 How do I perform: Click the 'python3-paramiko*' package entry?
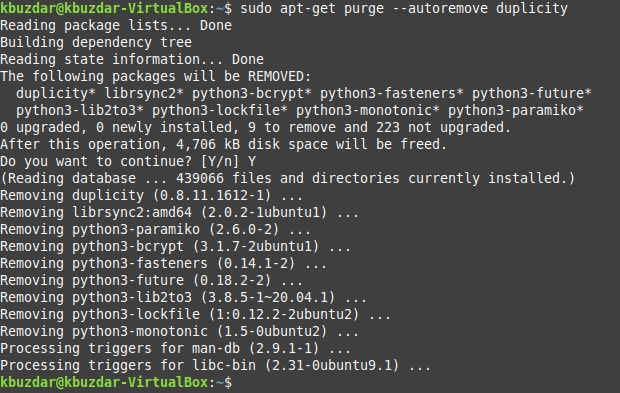coord(516,110)
